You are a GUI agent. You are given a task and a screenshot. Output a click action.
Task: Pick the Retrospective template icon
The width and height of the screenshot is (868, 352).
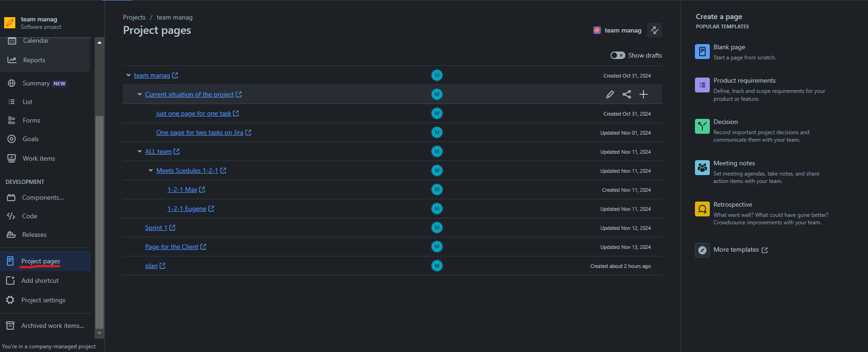[x=702, y=209]
